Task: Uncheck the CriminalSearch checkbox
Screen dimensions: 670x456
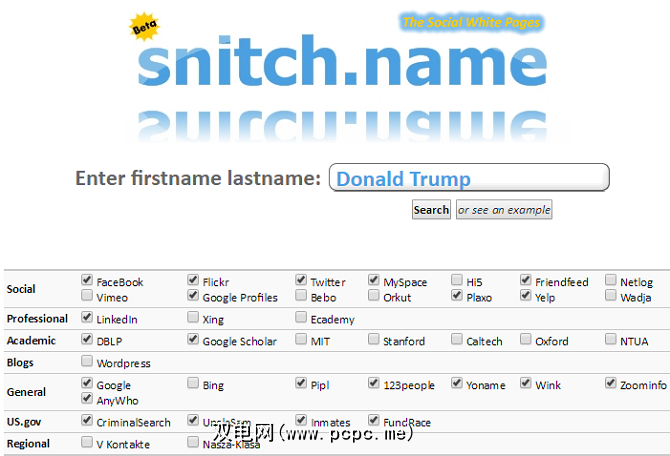Action: [87, 420]
